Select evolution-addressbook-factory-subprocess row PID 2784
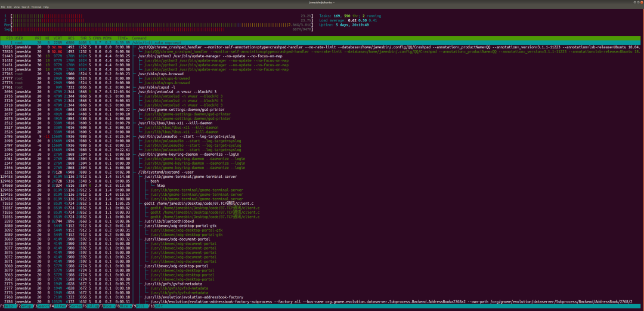The image size is (644, 311). pyautogui.click(x=322, y=301)
